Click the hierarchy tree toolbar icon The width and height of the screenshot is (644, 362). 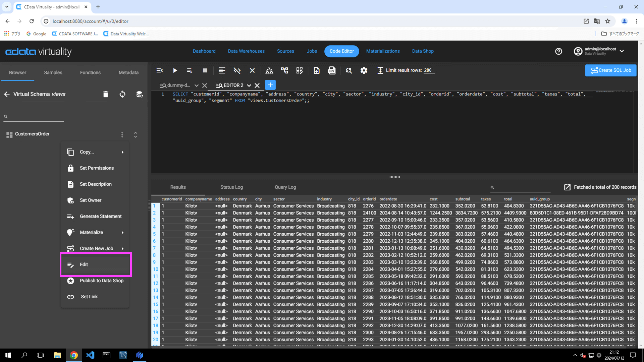(x=269, y=70)
